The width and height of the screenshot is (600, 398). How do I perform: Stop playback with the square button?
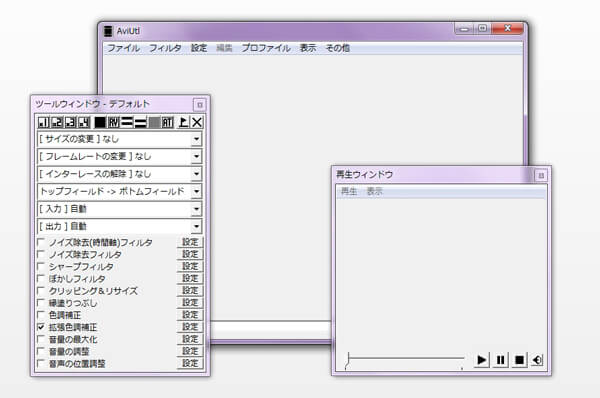[519, 360]
